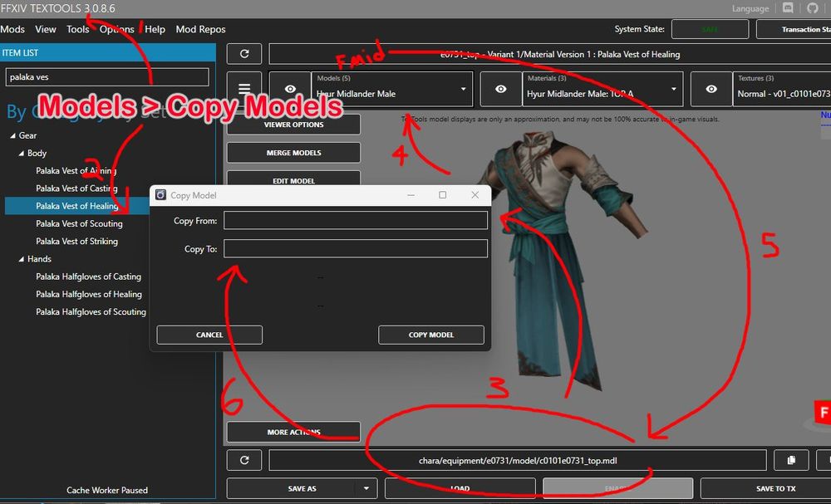This screenshot has height=504, width=831.
Task: Open the Save As dropdown arrow
Action: pyautogui.click(x=366, y=489)
